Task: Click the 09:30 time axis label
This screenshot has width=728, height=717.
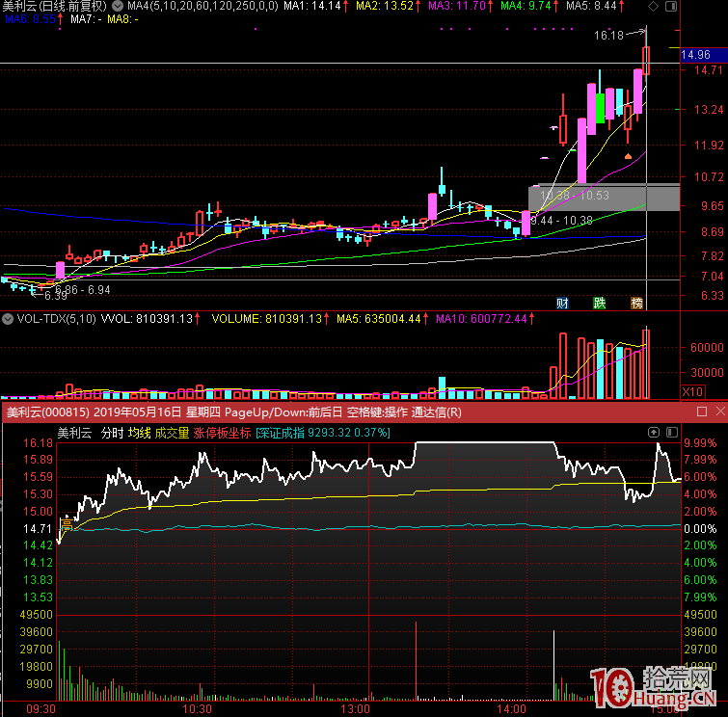Action: pos(40,709)
